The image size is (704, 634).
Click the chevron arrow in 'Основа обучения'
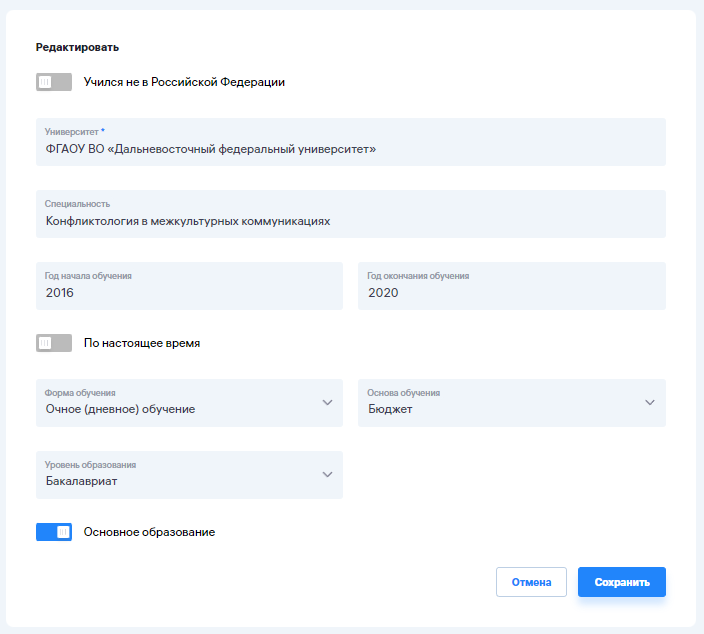(650, 403)
